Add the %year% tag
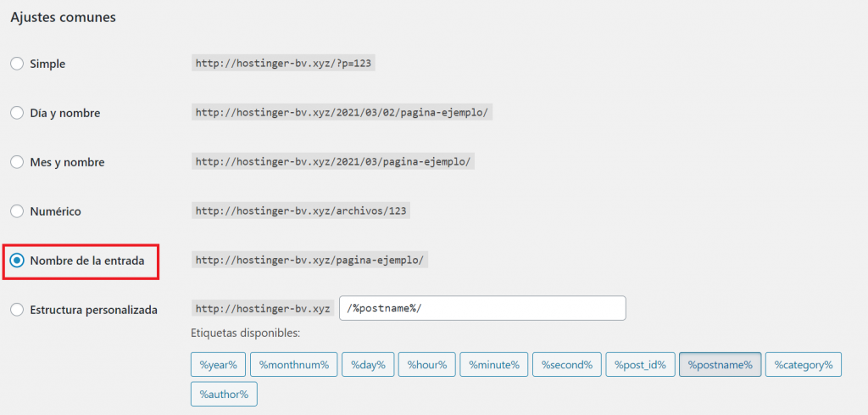 219,365
